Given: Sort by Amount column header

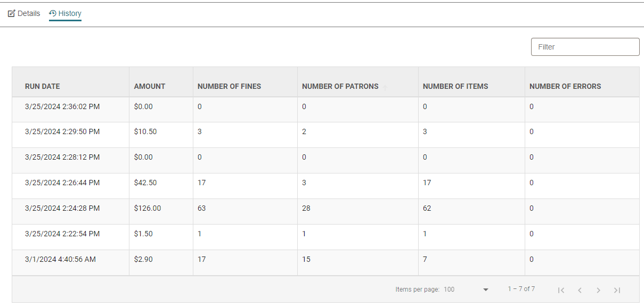Looking at the screenshot, I should coord(150,86).
